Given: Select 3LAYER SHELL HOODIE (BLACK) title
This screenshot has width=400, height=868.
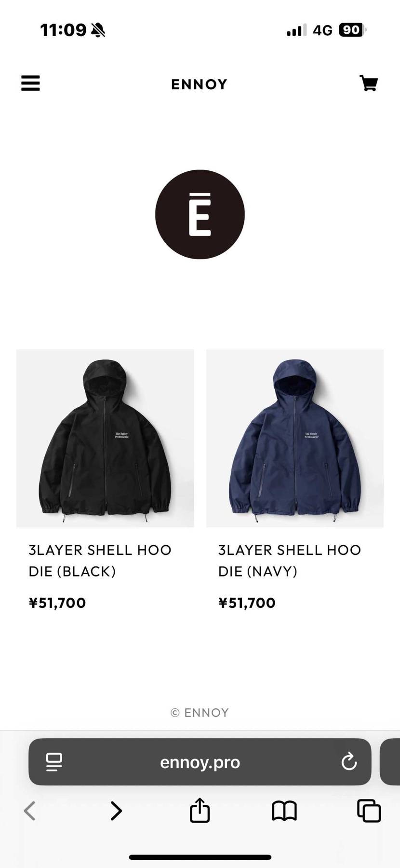Looking at the screenshot, I should pos(100,561).
